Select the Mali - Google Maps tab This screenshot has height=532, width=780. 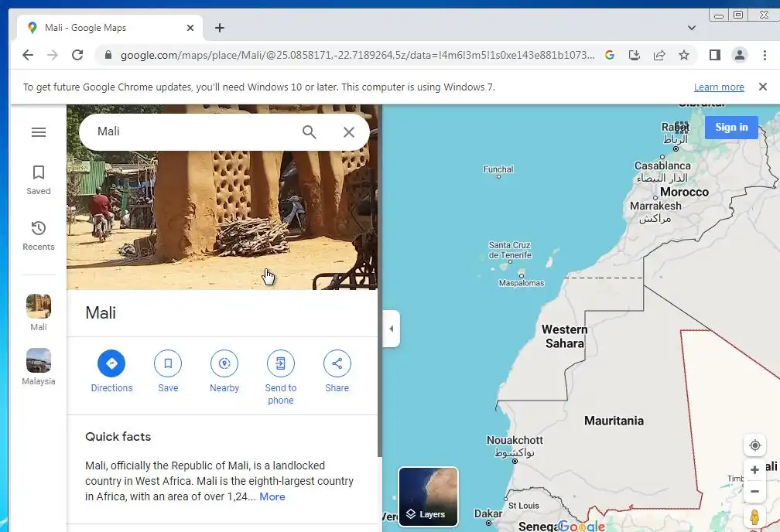pos(109,28)
